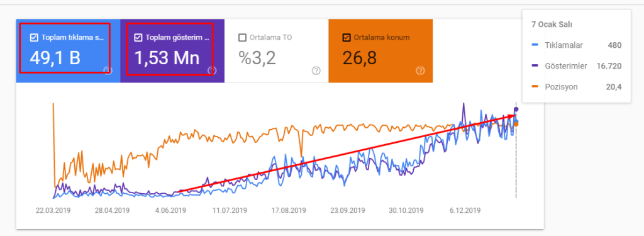This screenshot has height=236, width=644.
Task: Select the %3,2 average CTR card
Action: tap(277, 50)
